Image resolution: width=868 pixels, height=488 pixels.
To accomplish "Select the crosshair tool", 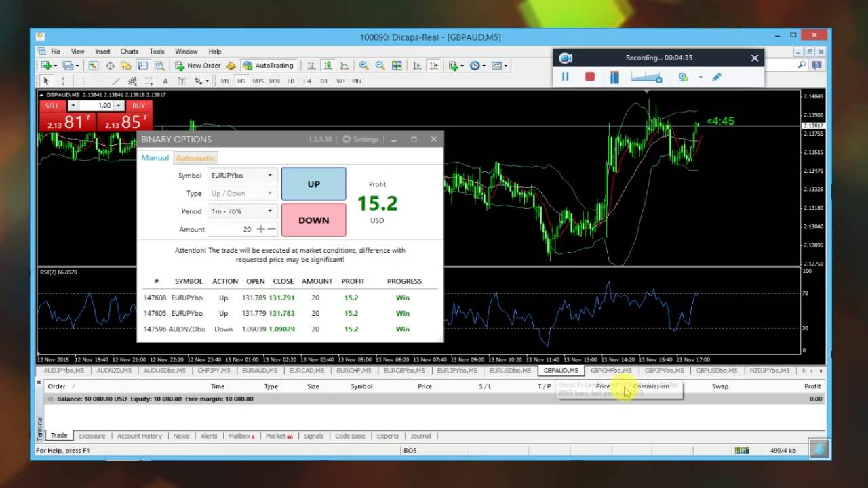I will [63, 81].
